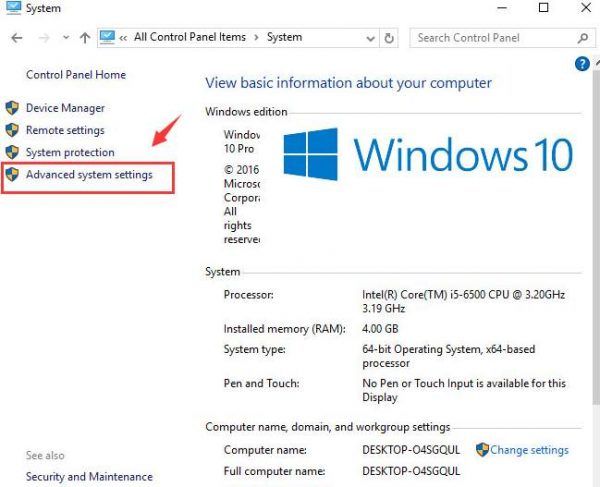This screenshot has width=600, height=487.
Task: Open Advanced system settings
Action: [x=89, y=175]
